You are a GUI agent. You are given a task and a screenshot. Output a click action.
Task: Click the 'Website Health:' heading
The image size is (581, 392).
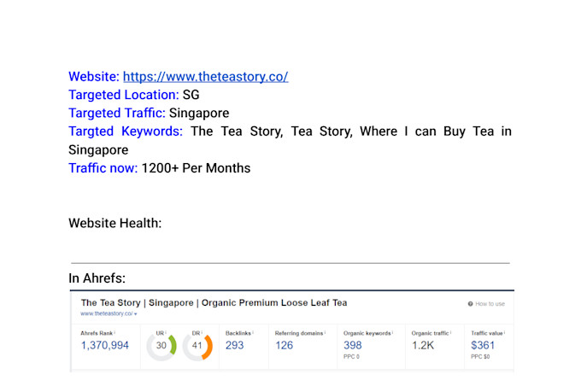115,223
